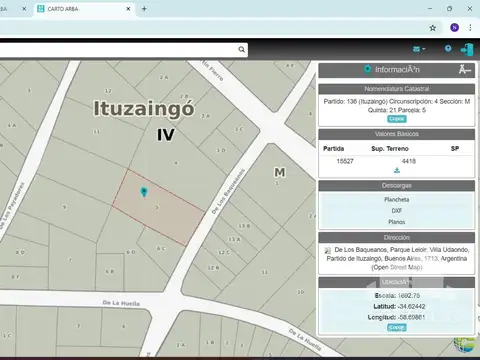Switch to the CARTO ARBA tab
Image resolution: width=480 pixels, height=360 pixels.
tap(84, 9)
